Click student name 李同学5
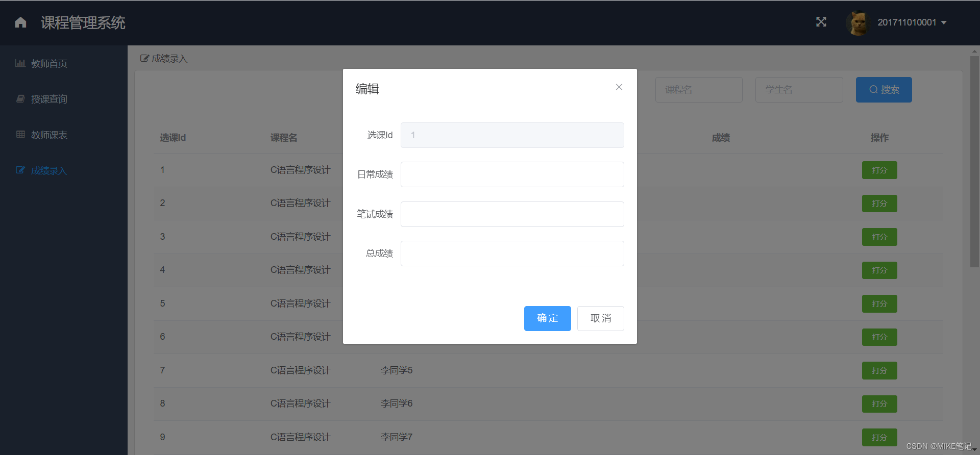Viewport: 980px width, 455px height. [397, 370]
